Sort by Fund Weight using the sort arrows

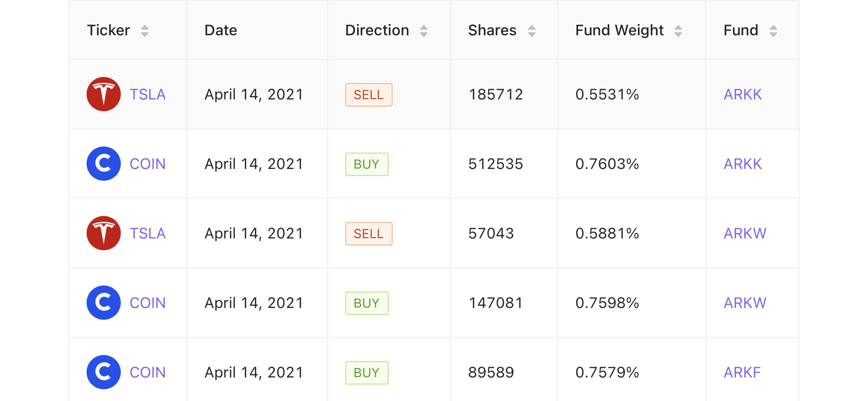[x=678, y=31]
